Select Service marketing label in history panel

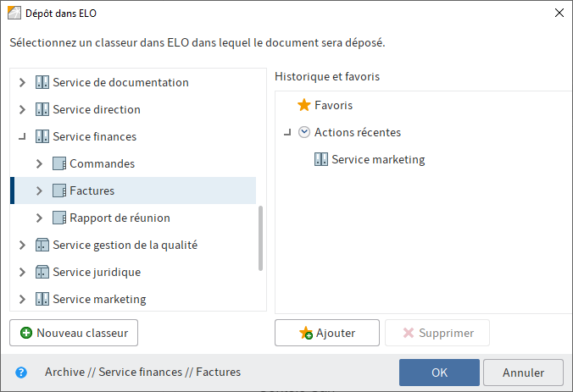click(x=378, y=159)
